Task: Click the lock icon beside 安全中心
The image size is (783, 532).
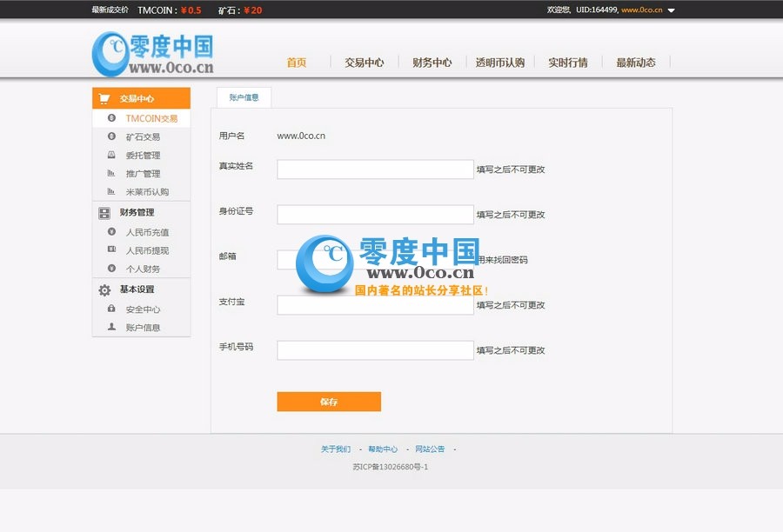Action: pyautogui.click(x=110, y=309)
